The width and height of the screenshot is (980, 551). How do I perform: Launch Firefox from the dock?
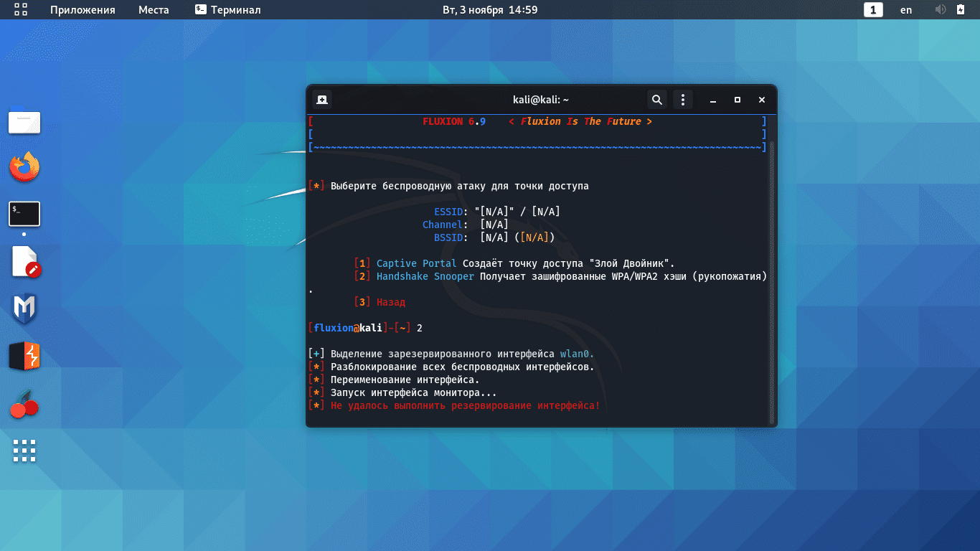(x=24, y=167)
